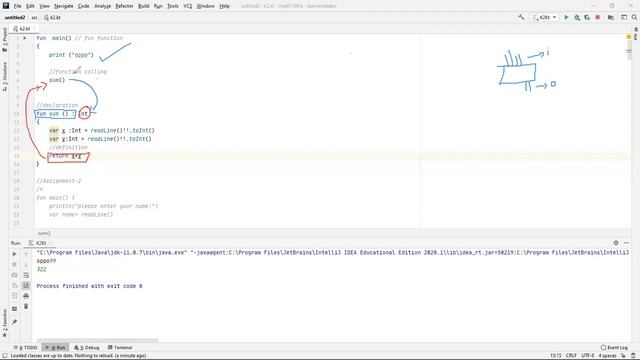Select the K2Kt tab in Run panel

[38, 243]
